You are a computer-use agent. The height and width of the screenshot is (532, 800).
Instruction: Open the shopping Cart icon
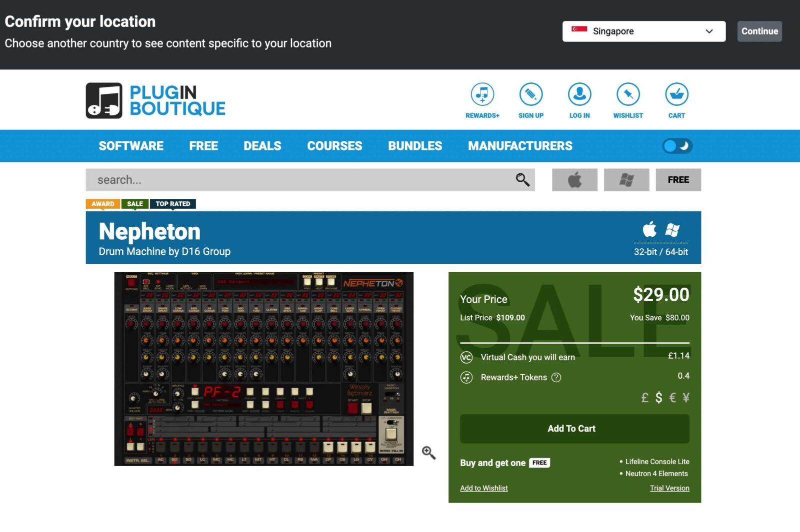[676, 94]
